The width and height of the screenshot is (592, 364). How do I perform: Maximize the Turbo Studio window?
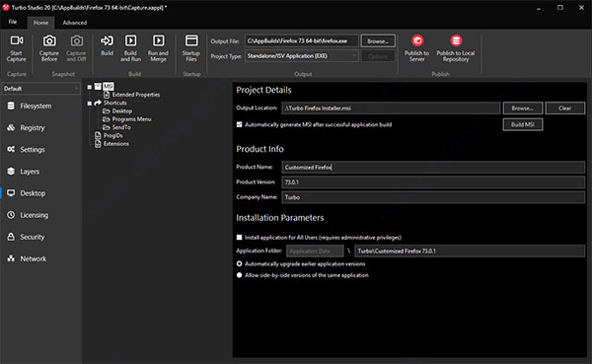pos(560,8)
